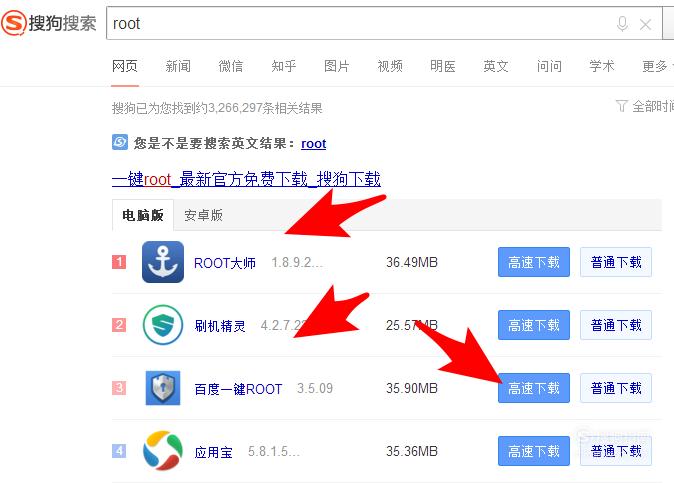Open the 知乎 tab
The image size is (674, 483).
284,66
